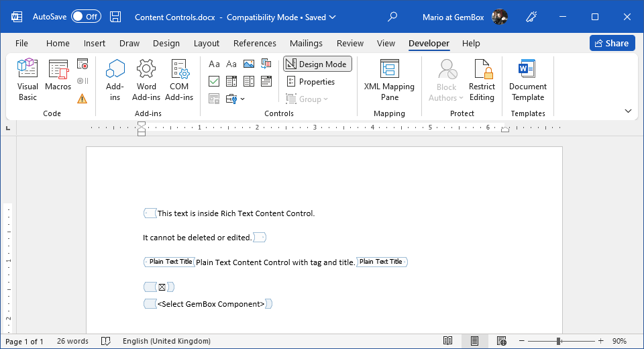This screenshot has width=644, height=349.
Task: Toggle Design Mode in Controls group
Action: (317, 64)
